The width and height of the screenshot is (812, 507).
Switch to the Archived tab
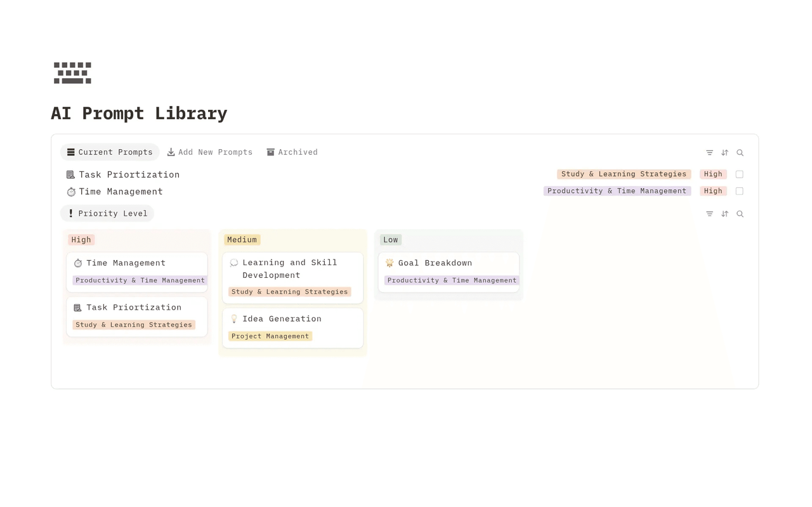pos(292,152)
